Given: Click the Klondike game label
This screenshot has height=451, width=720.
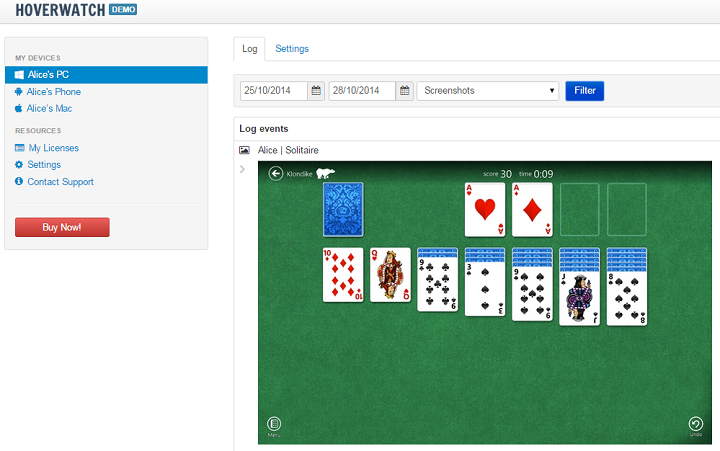Looking at the screenshot, I should point(299,174).
